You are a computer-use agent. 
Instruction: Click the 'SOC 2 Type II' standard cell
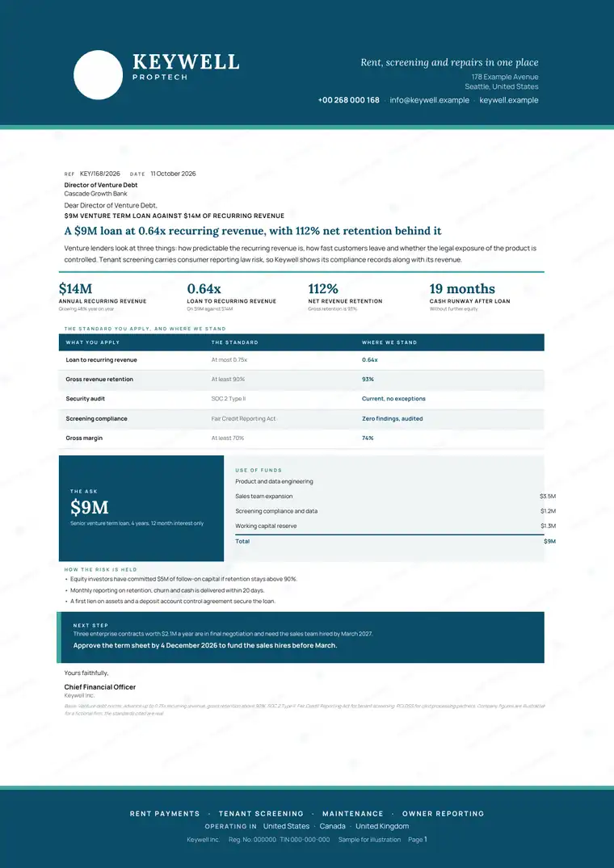pyautogui.click(x=229, y=399)
